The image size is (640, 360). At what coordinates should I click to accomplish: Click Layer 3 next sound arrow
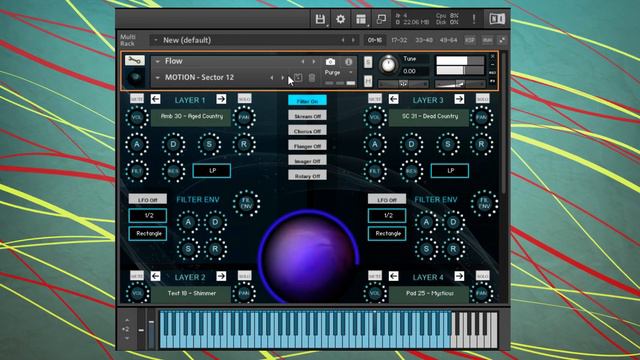pyautogui.click(x=459, y=99)
